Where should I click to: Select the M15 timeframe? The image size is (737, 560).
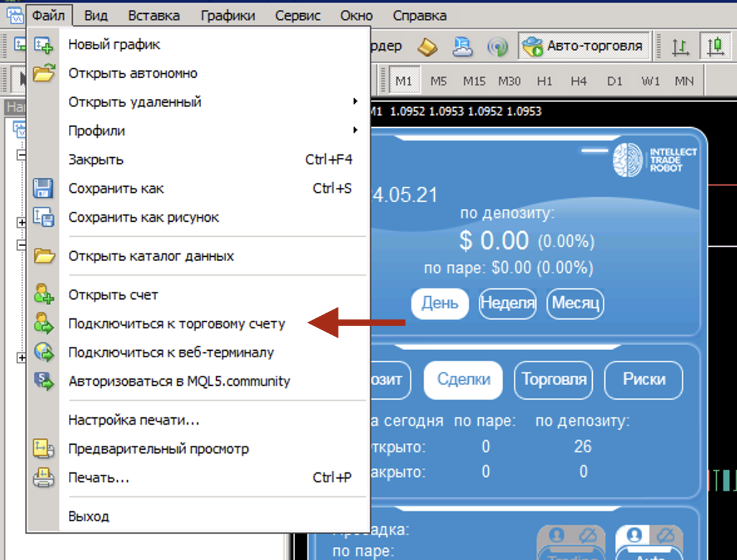pyautogui.click(x=474, y=81)
